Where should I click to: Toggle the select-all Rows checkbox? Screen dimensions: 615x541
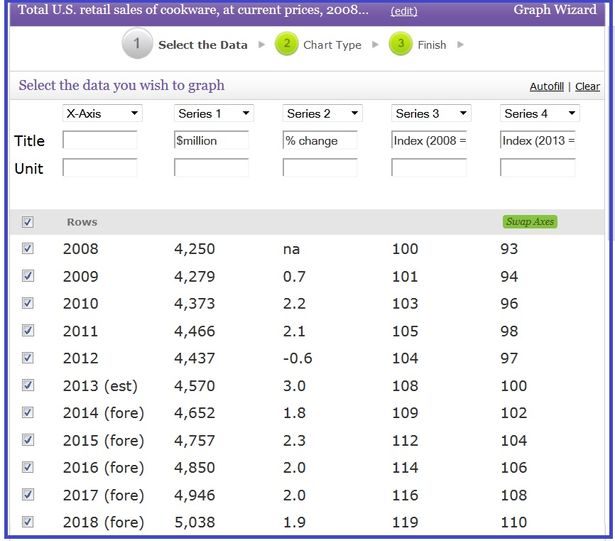(27, 222)
